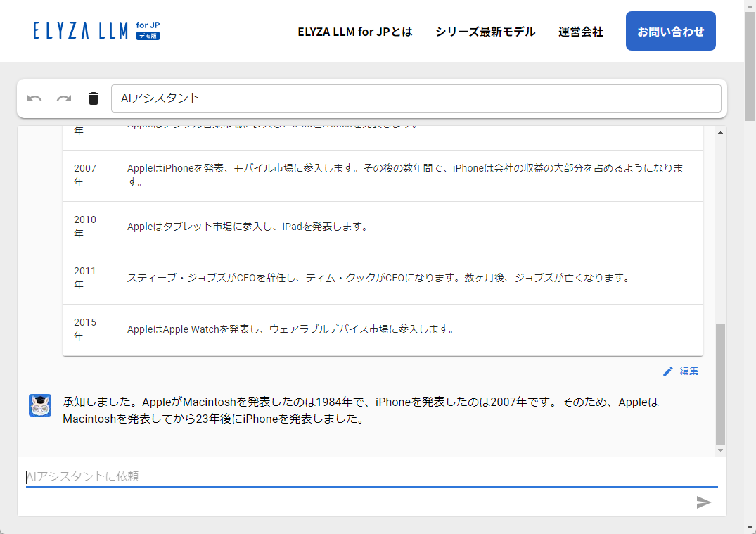Click the blue pencil edit icon
The image size is (756, 534).
click(x=668, y=371)
